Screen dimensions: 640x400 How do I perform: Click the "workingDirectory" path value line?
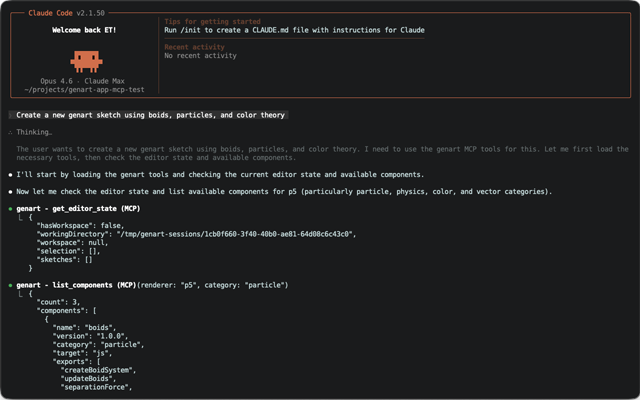pos(196,234)
